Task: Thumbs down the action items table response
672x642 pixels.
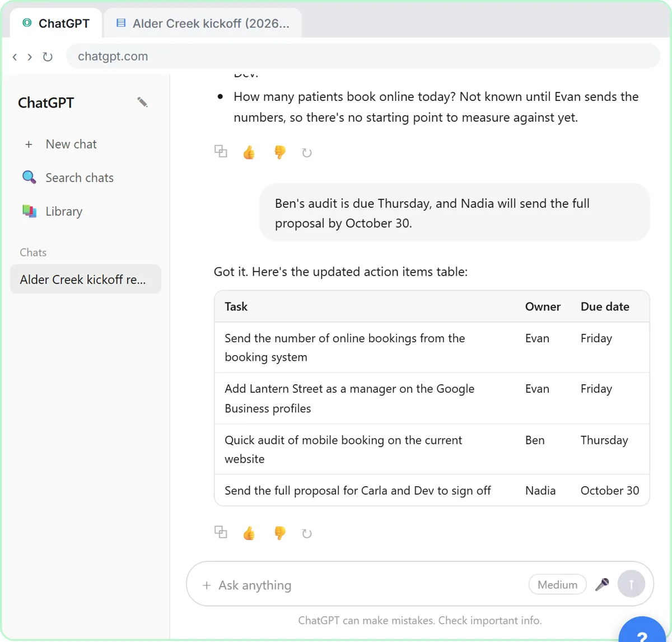Action: [x=279, y=533]
